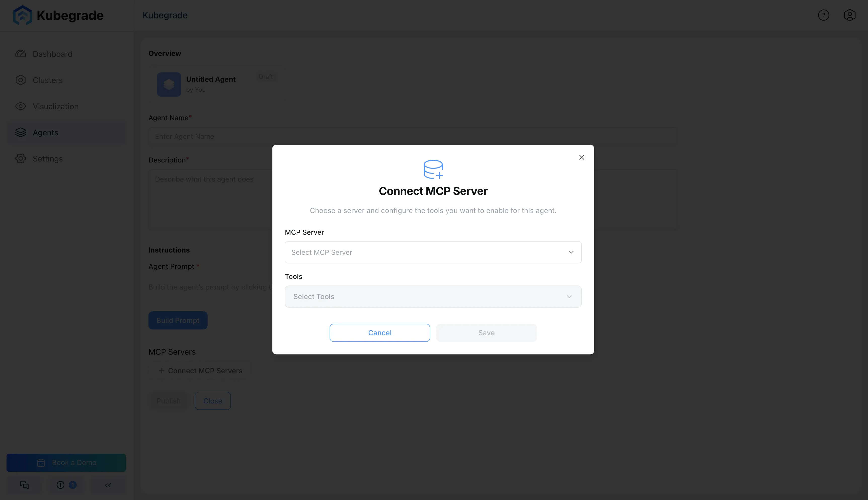Open the alerts icon with badge 1

coord(66,485)
